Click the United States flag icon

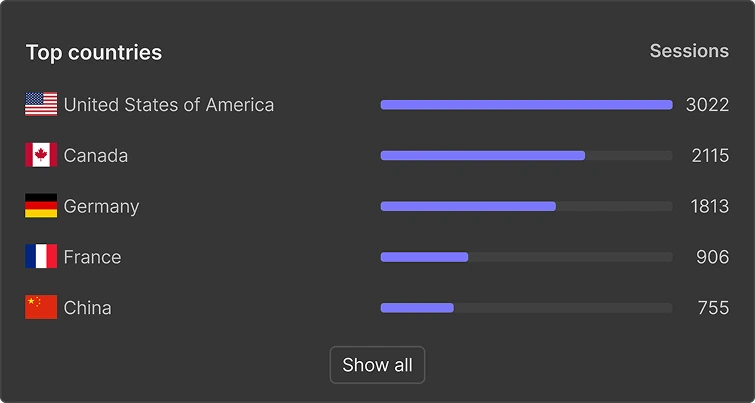(41, 104)
